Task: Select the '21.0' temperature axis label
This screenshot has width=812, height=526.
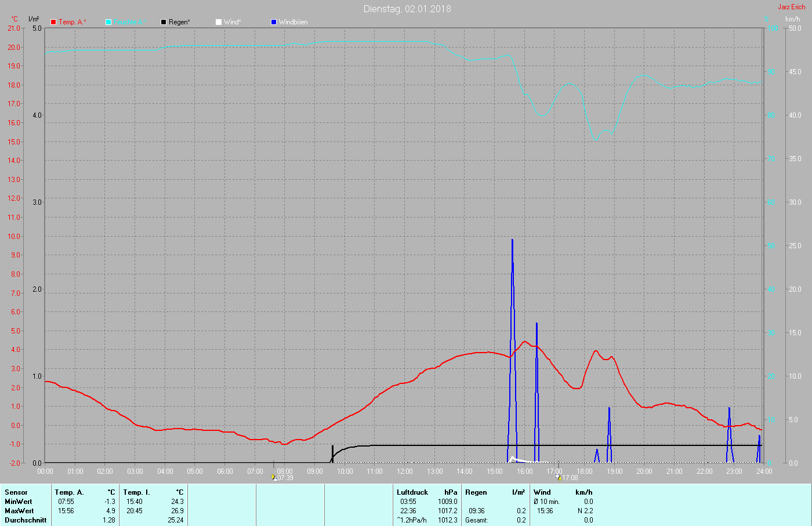Action: tap(14, 28)
